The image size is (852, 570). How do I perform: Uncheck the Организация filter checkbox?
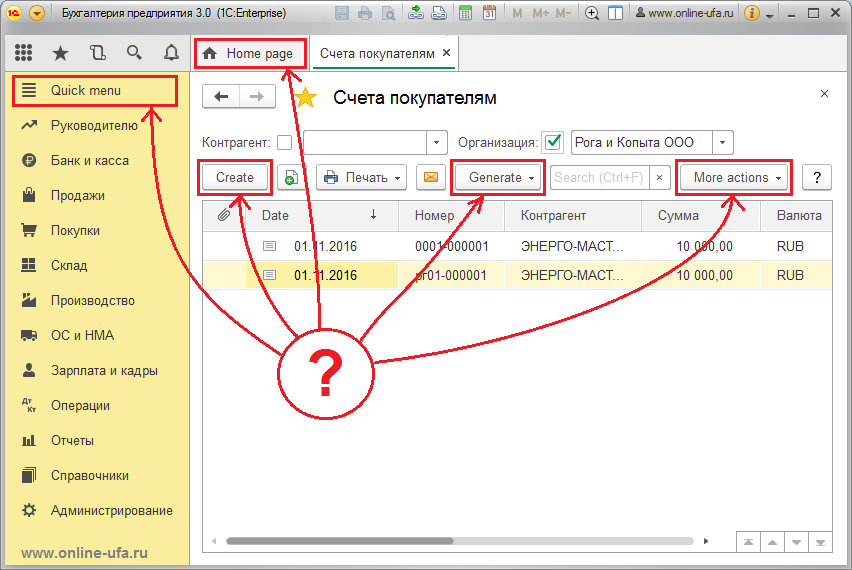(553, 142)
